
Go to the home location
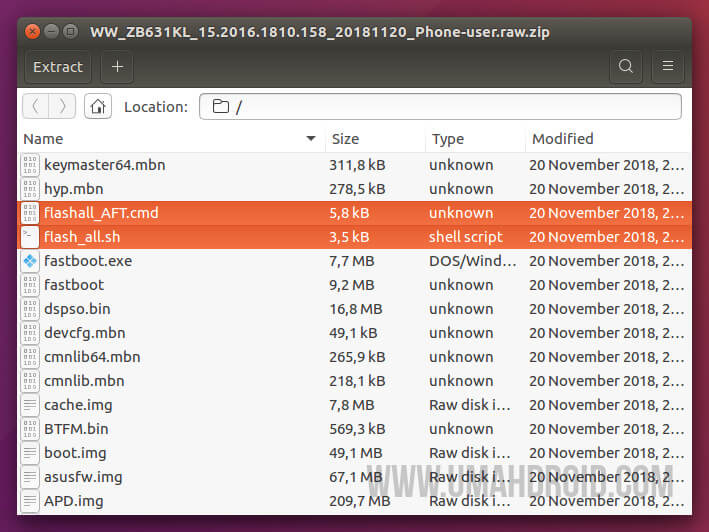click(98, 107)
